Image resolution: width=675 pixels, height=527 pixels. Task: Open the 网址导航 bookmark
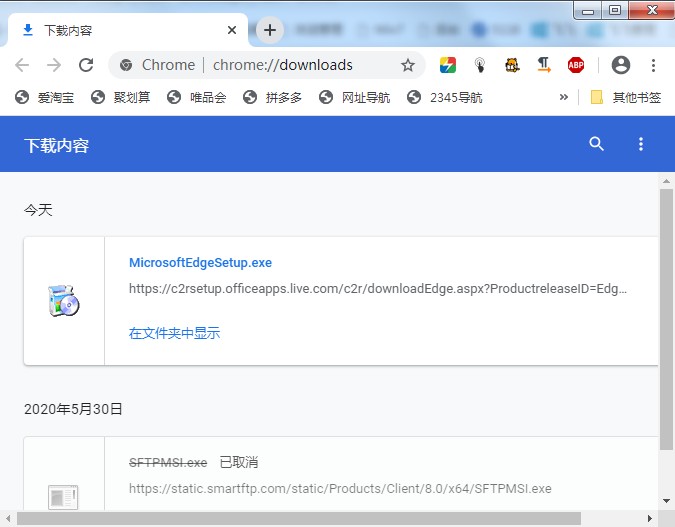point(355,98)
